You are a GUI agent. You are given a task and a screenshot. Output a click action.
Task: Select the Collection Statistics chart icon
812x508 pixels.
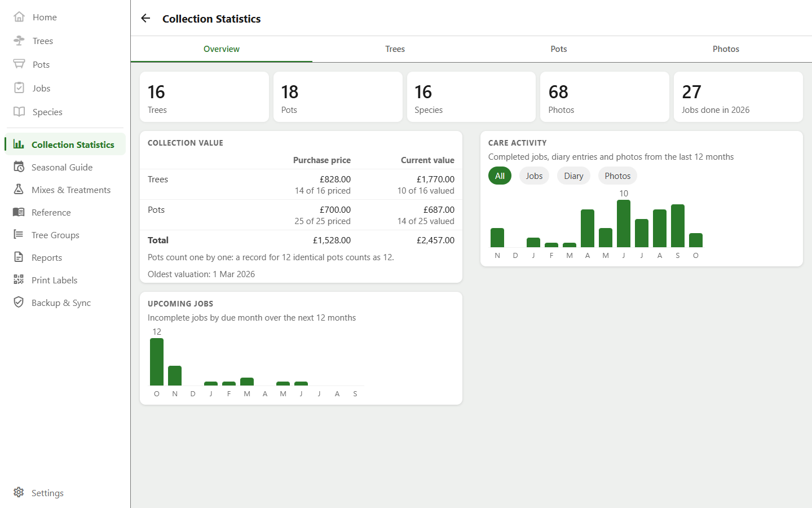point(19,144)
